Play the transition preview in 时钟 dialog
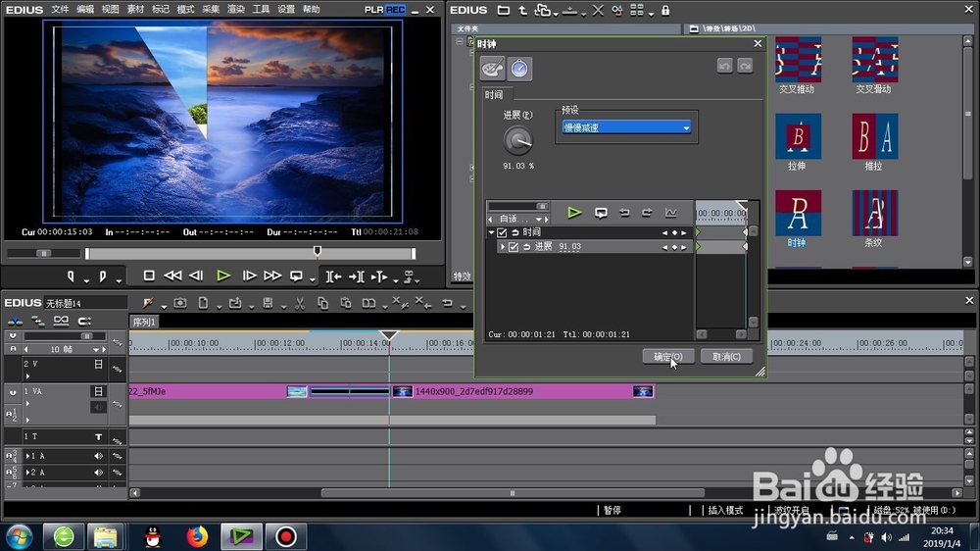Viewport: 980px width, 551px height. click(x=574, y=213)
